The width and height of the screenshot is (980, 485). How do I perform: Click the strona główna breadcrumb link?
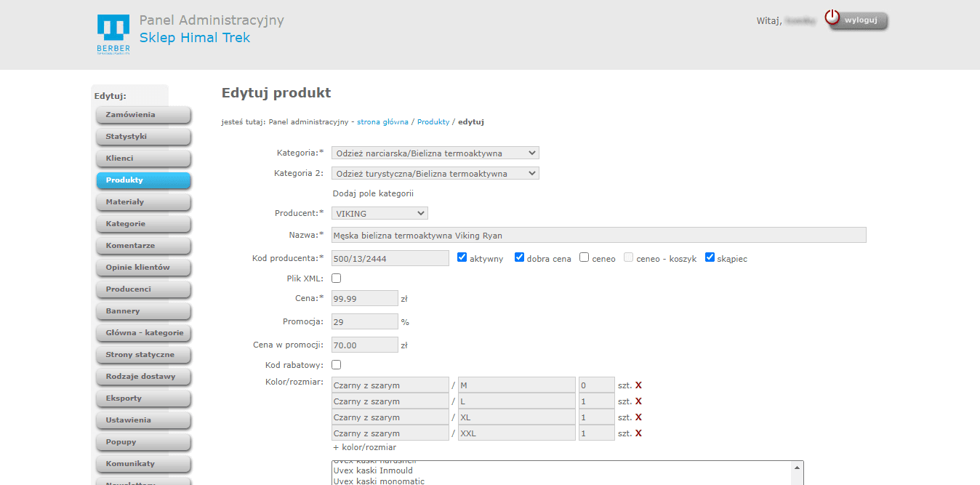(x=382, y=122)
